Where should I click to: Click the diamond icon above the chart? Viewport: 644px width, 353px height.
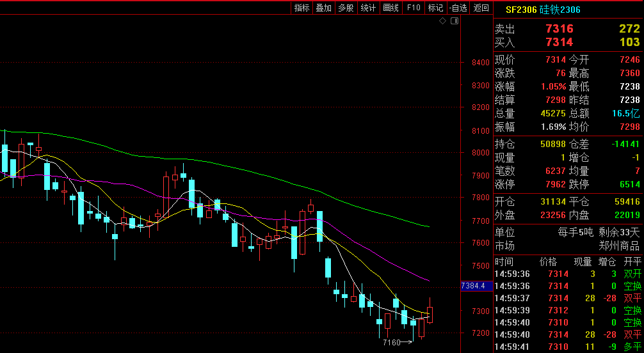pos(442,21)
